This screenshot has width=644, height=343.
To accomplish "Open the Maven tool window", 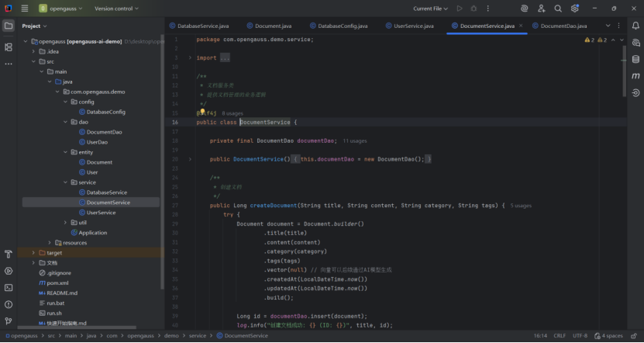I will 635,76.
